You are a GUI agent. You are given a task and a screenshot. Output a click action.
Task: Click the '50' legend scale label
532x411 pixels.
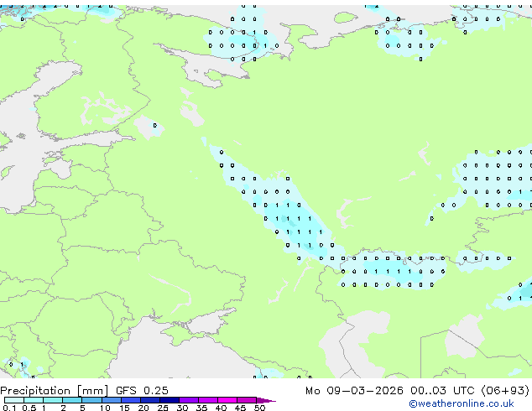coord(259,408)
